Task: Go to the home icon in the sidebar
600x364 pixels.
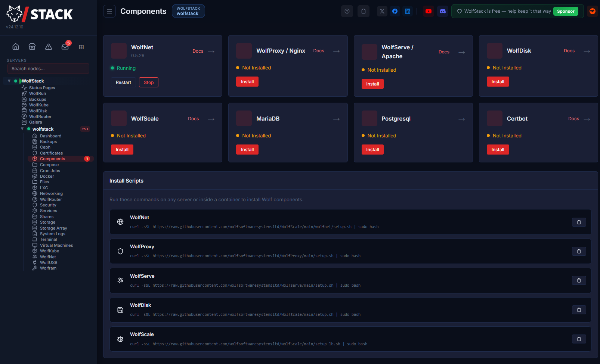Action: click(16, 47)
